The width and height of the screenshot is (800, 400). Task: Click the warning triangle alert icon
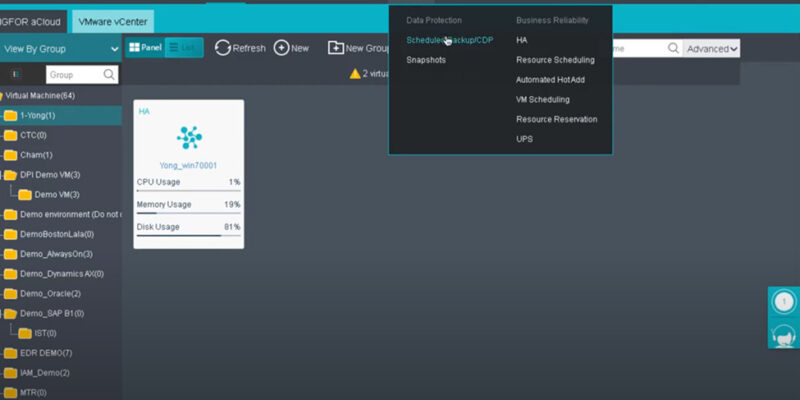tap(355, 73)
